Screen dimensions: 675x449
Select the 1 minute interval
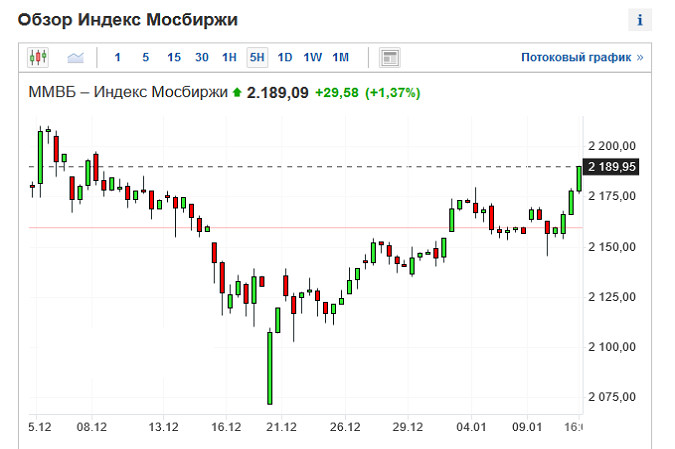tap(118, 57)
